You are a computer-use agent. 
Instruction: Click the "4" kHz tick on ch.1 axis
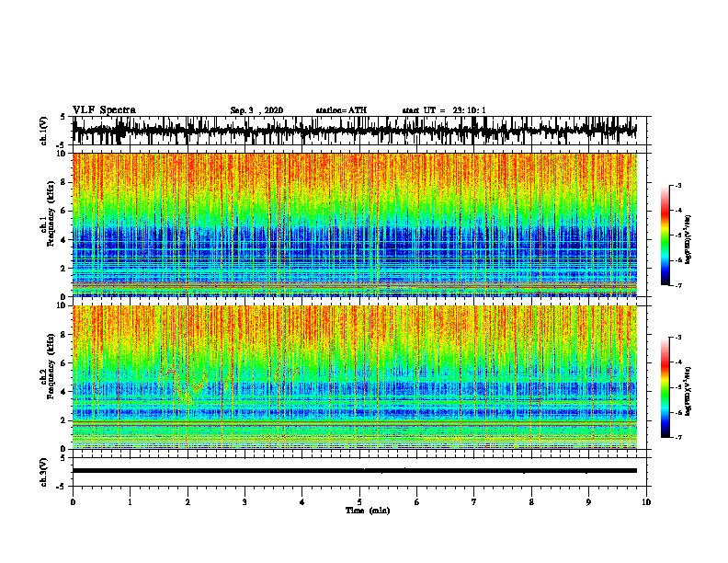[63, 240]
